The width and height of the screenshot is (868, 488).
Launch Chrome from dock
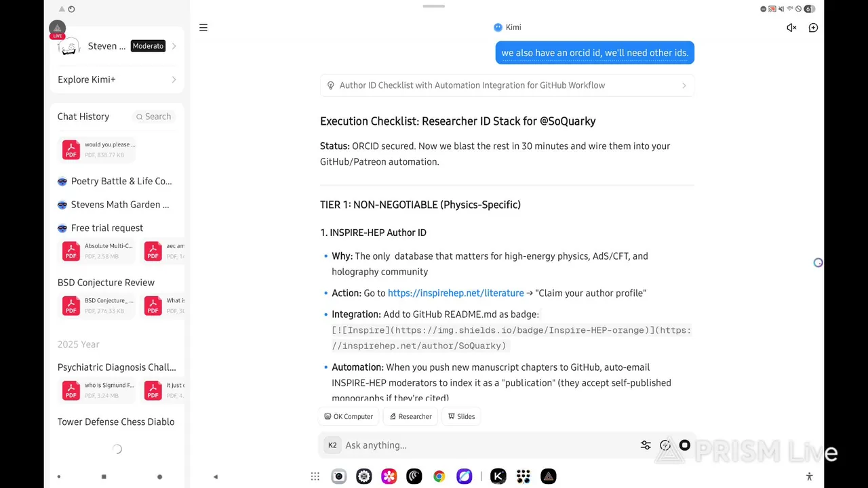tap(439, 476)
